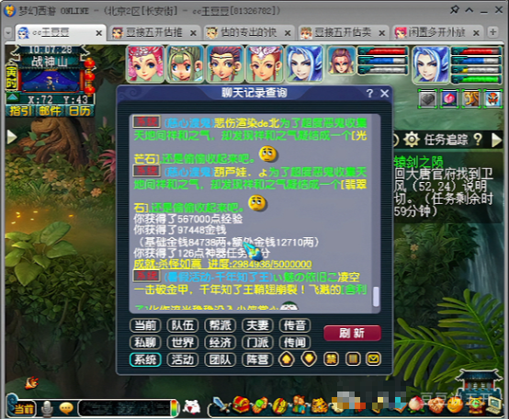Toggle the 夫妻 channel filter

257,325
